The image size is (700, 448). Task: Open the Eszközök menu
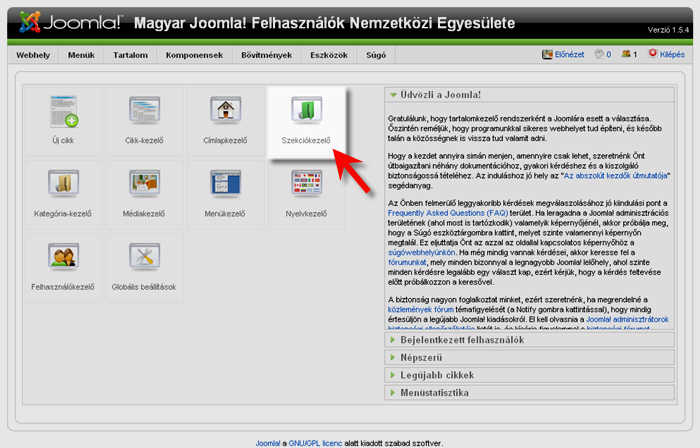pyautogui.click(x=329, y=55)
